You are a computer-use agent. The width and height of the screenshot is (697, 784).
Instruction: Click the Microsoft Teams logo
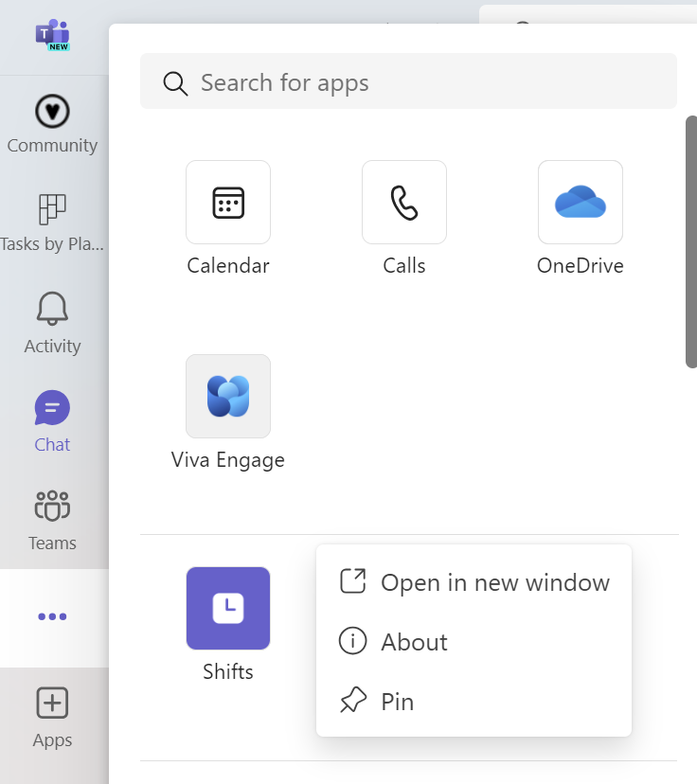pyautogui.click(x=52, y=35)
